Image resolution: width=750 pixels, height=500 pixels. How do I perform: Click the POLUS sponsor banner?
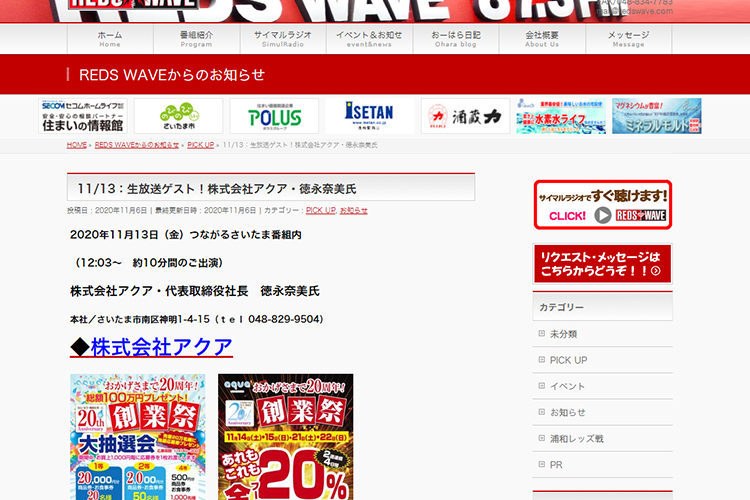(274, 116)
